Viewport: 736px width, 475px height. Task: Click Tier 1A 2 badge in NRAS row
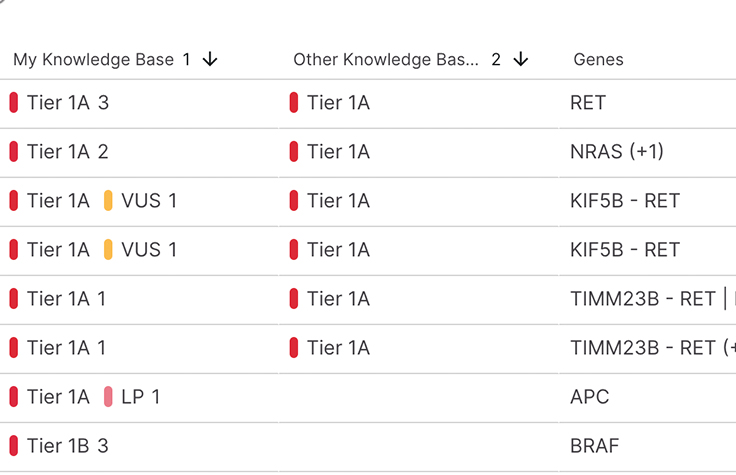click(x=59, y=152)
